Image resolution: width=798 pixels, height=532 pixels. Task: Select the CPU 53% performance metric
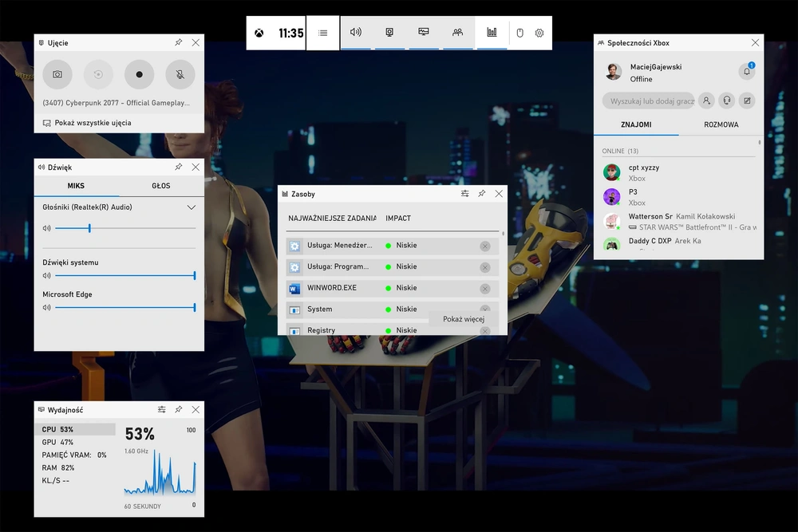[75, 429]
